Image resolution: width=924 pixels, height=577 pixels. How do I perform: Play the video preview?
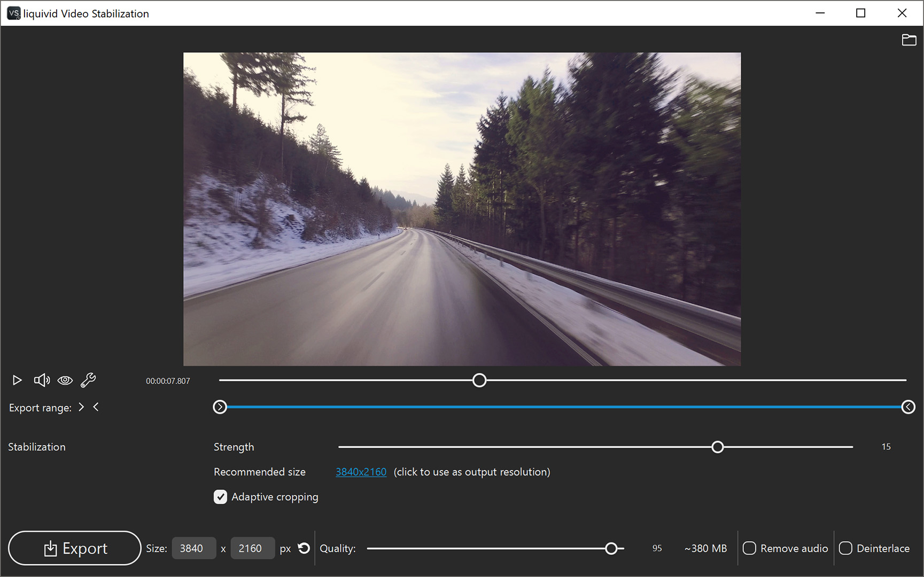[17, 380]
